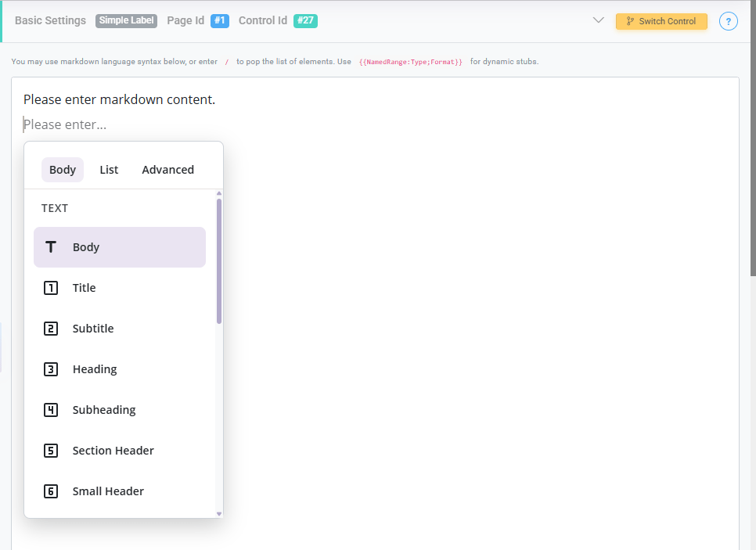The height and width of the screenshot is (550, 756).
Task: Choose the Subheading menu entry
Action: [x=104, y=410]
